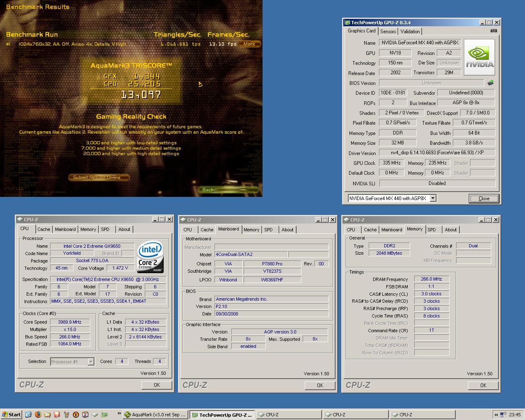Open the Processor #1 selection dropdown
525x420 pixels.
[91, 362]
